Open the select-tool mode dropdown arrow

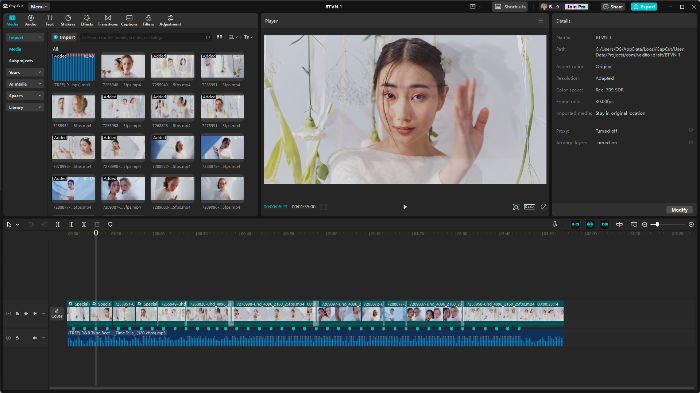[x=17, y=225]
